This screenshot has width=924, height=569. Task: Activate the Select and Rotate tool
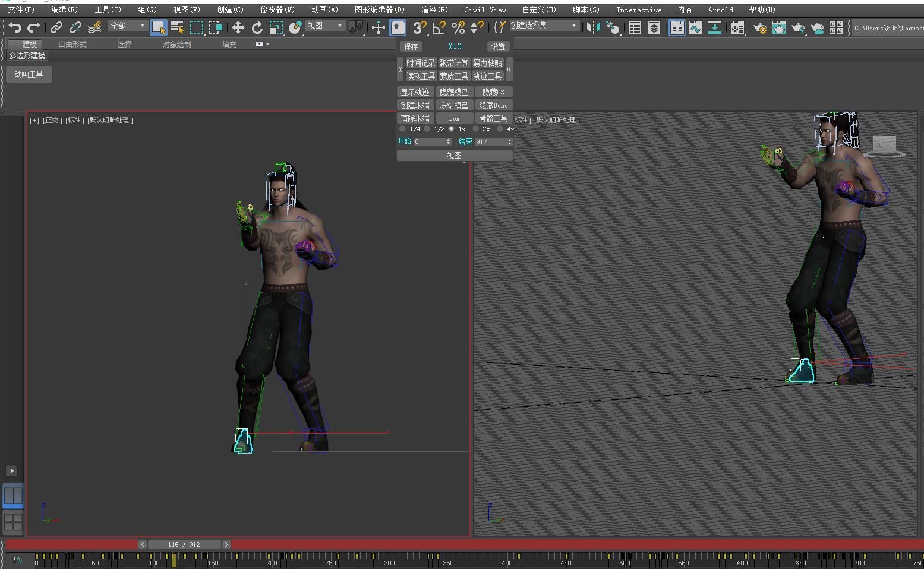coord(257,27)
